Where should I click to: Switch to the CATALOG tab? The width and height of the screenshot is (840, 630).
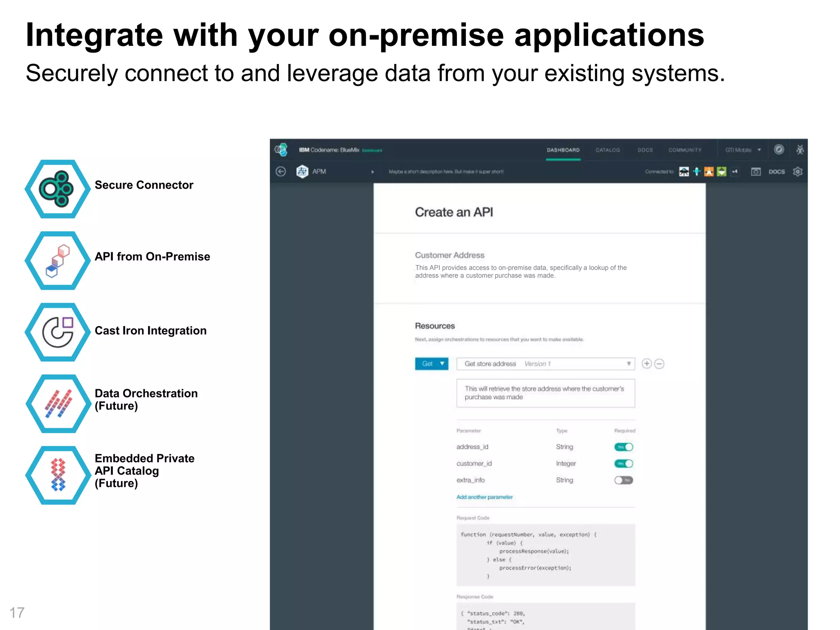point(607,150)
